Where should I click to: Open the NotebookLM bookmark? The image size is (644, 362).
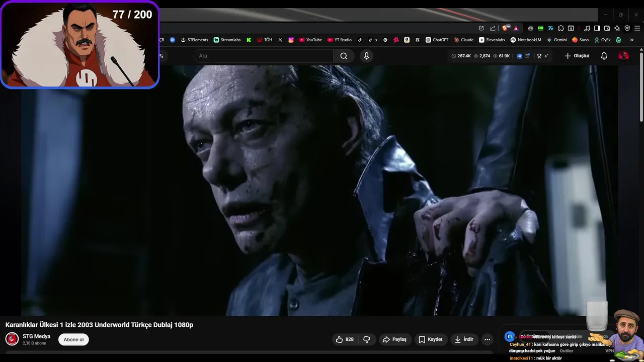point(526,40)
